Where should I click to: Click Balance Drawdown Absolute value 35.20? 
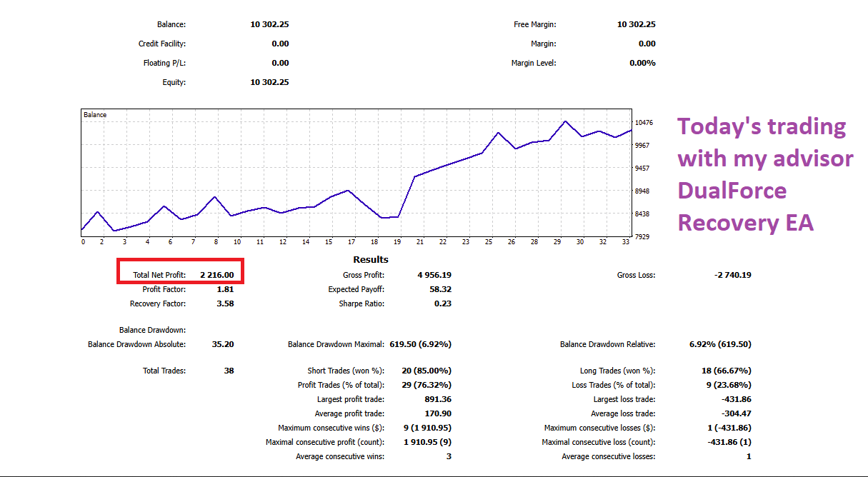[x=223, y=344]
